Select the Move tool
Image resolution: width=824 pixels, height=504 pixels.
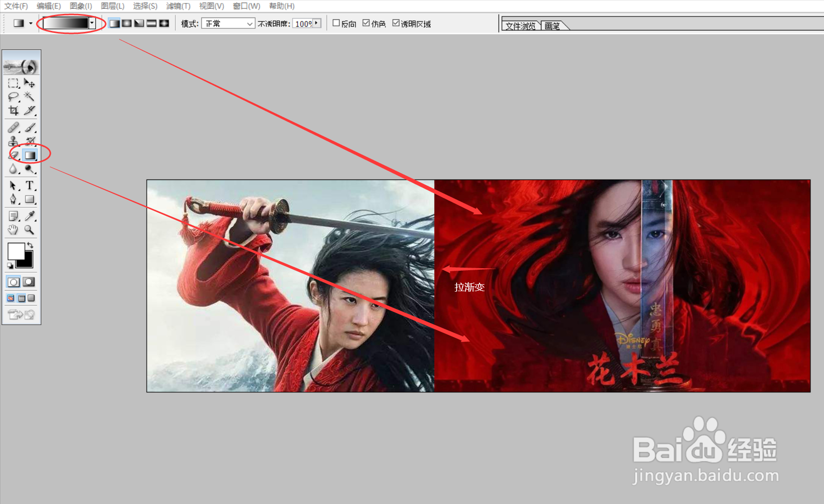point(29,83)
